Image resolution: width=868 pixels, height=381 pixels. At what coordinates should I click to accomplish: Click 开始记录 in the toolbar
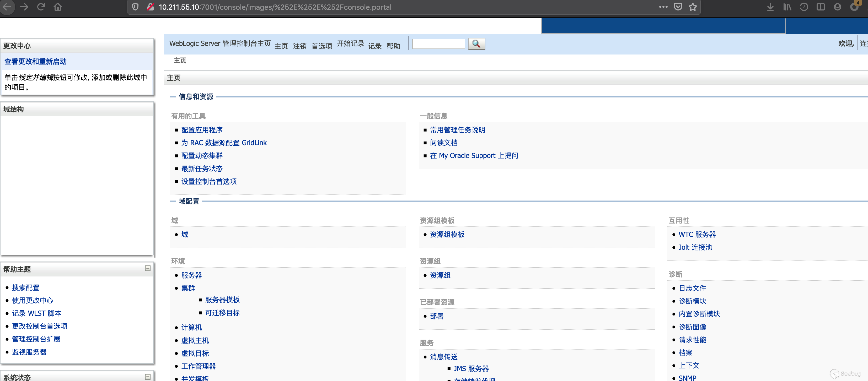pyautogui.click(x=350, y=43)
